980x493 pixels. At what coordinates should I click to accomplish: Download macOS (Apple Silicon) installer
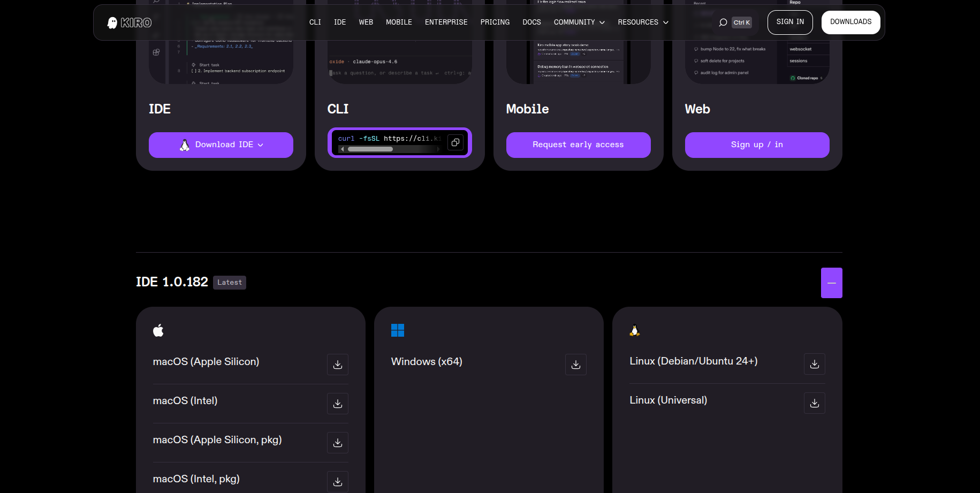point(338,365)
